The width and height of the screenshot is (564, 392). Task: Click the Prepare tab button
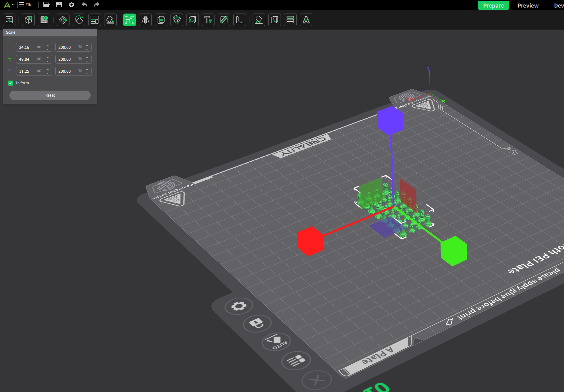pos(493,6)
